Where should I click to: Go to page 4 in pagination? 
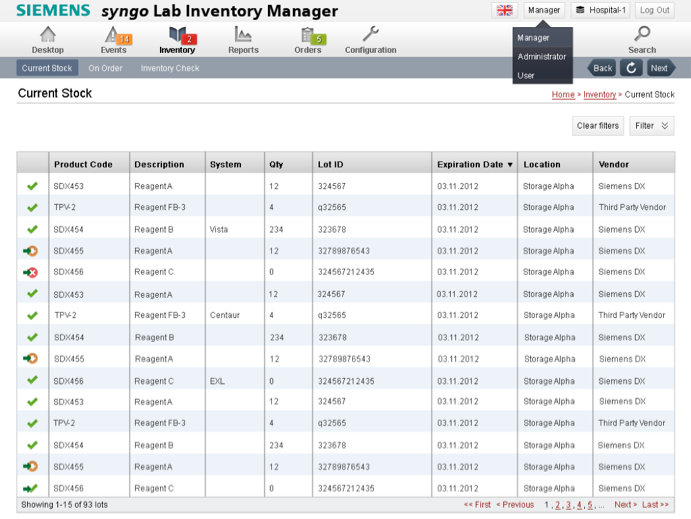point(579,505)
